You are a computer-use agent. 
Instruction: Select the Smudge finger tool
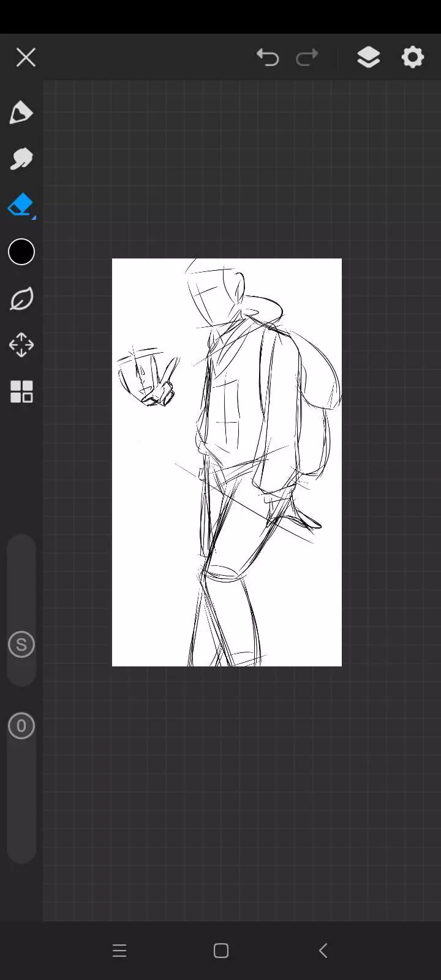click(x=21, y=159)
